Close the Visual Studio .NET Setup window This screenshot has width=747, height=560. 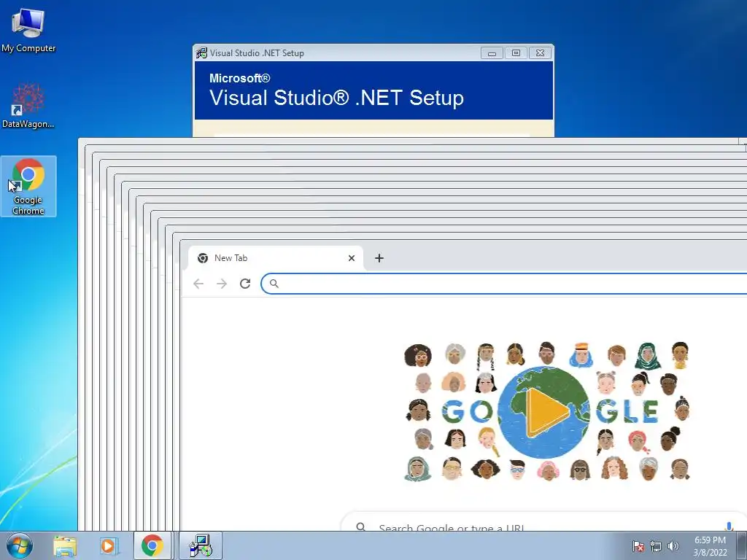click(540, 52)
